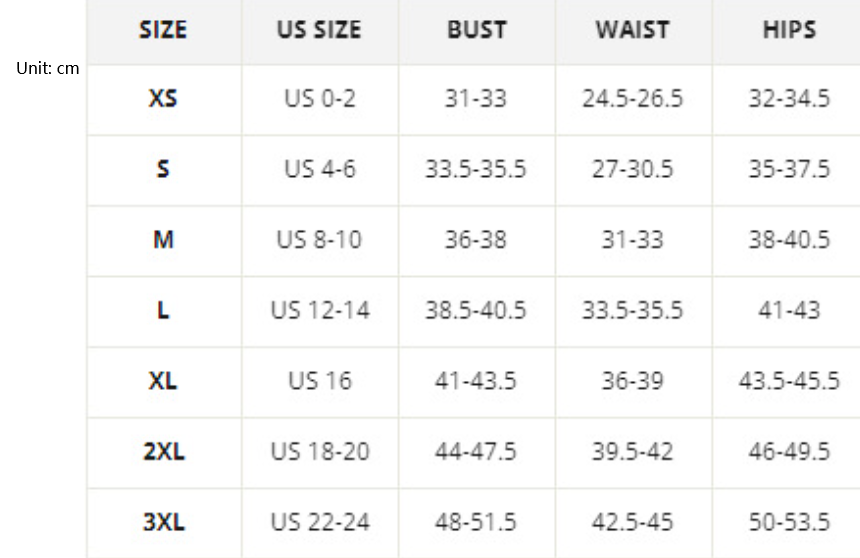The width and height of the screenshot is (860, 558).
Task: Select the 3XL size row label
Action: pos(163,522)
